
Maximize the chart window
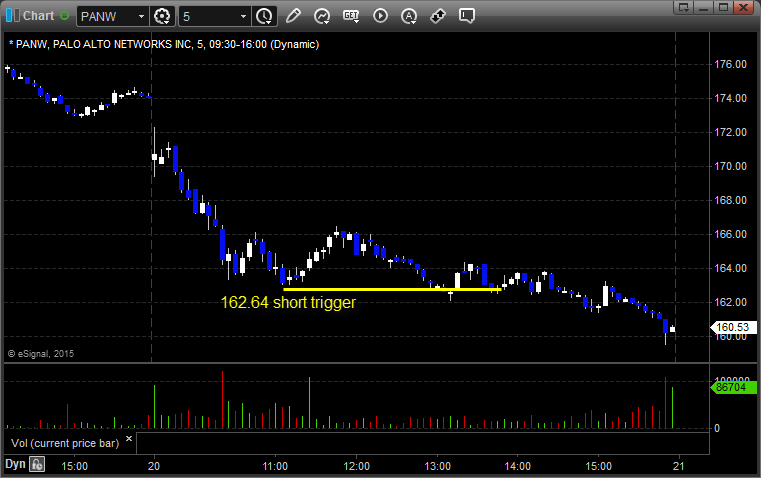[x=723, y=7]
